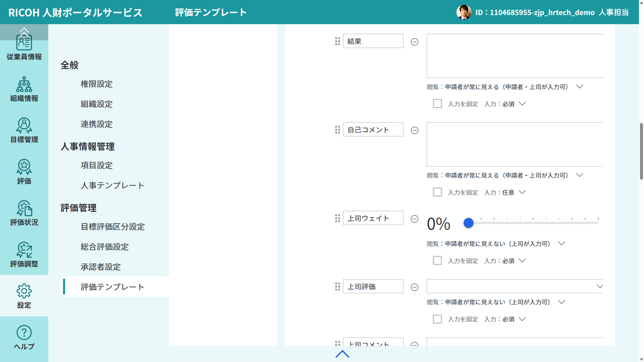Select the 組織情報 sidebar icon
This screenshot has width=644, height=362.
coord(24,89)
